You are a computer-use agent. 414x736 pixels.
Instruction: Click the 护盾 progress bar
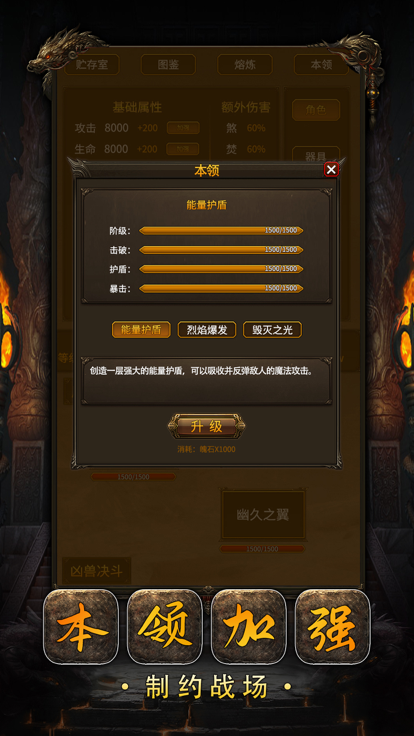[x=221, y=269]
